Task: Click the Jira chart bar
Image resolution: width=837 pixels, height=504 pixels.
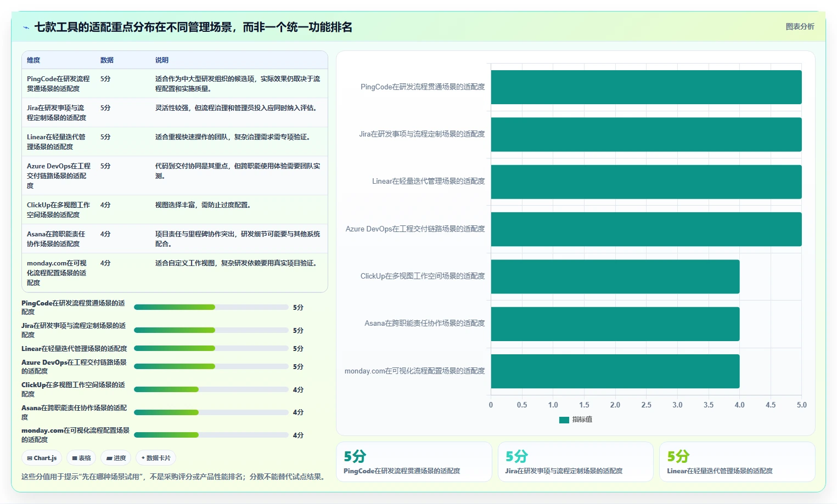Action: pos(646,134)
